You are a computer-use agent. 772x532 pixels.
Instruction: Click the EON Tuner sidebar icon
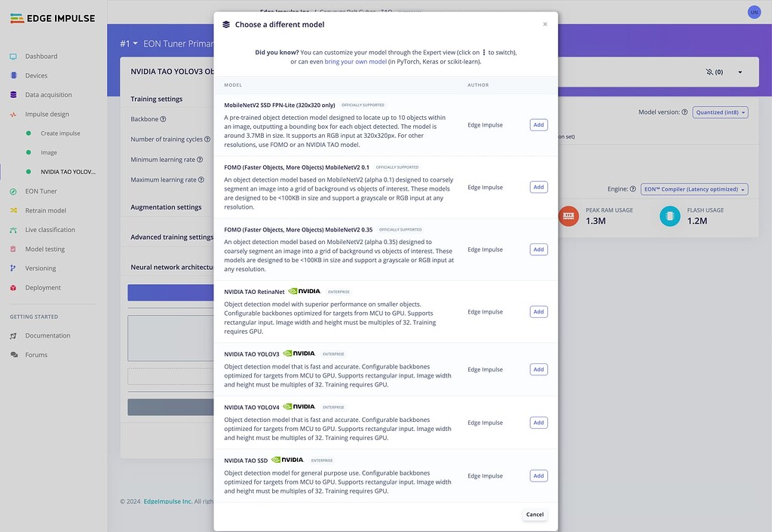[14, 191]
